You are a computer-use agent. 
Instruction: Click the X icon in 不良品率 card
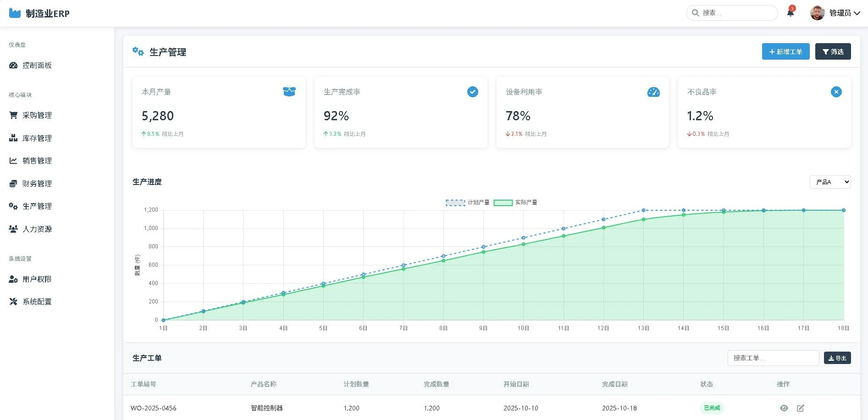tap(836, 92)
